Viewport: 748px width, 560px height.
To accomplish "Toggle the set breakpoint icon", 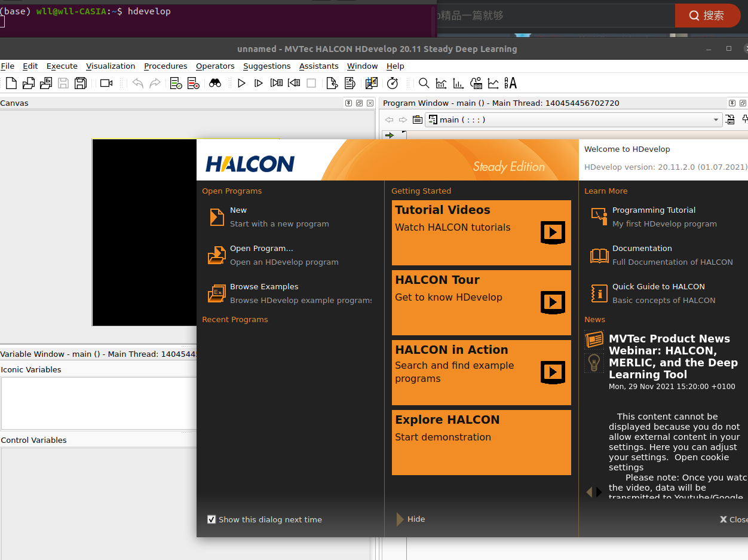I will click(x=175, y=83).
